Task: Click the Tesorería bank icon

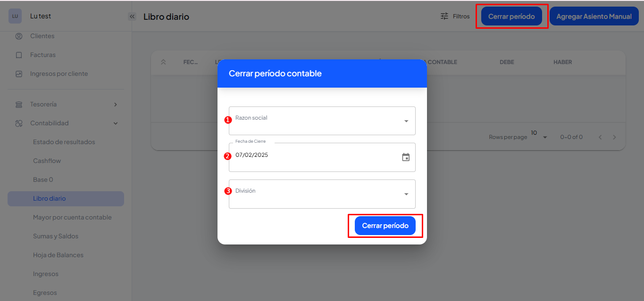Action: 19,105
